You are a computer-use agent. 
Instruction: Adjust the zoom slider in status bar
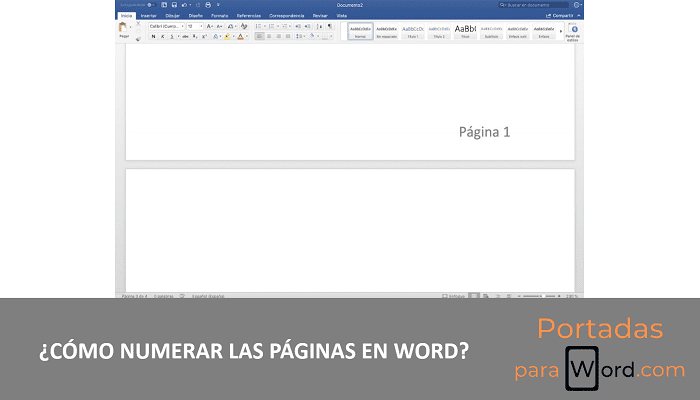tap(539, 296)
